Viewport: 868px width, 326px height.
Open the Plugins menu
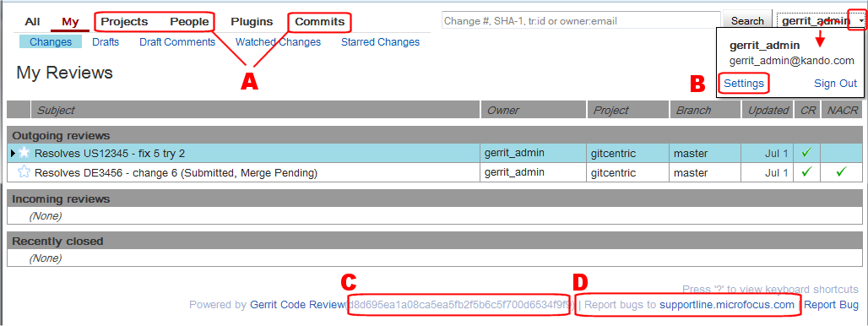tap(252, 22)
